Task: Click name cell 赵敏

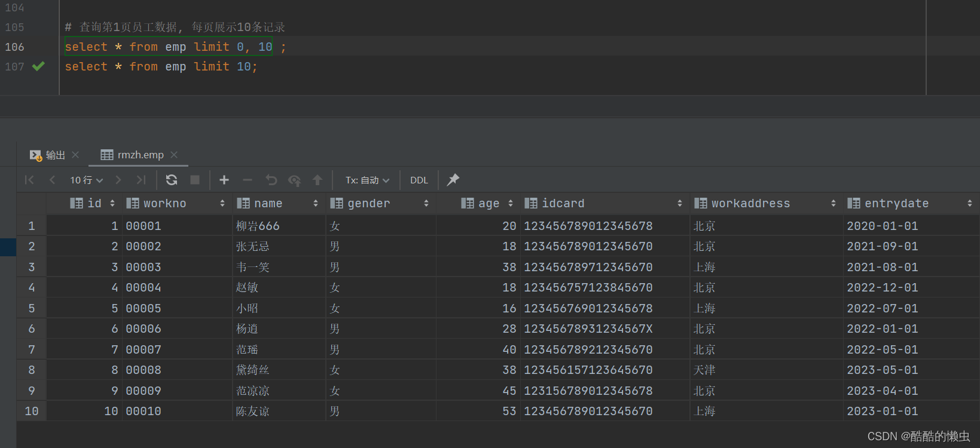Action: click(279, 287)
